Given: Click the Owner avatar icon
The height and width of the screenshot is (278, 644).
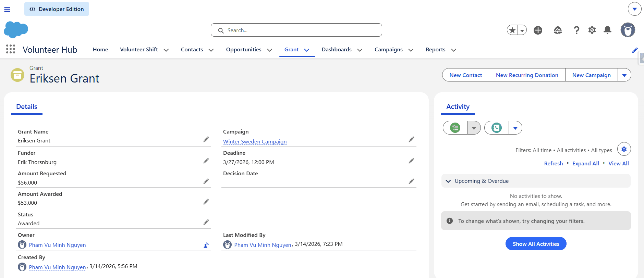Looking at the screenshot, I should click(22, 245).
